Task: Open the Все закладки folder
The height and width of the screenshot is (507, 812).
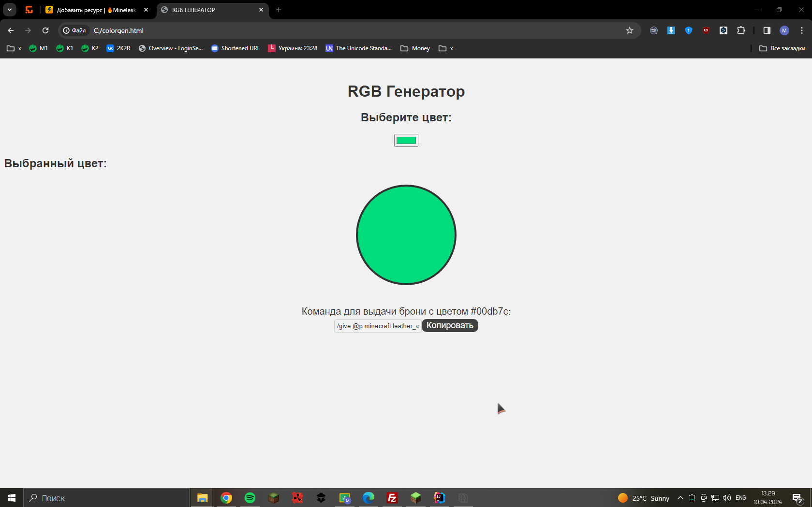Action: coord(782,48)
